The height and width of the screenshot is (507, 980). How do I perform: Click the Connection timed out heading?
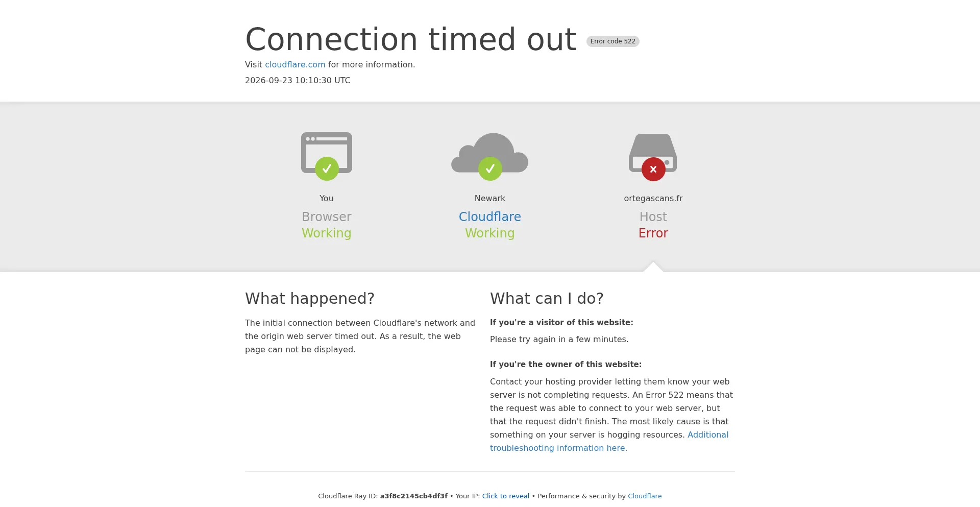[x=411, y=39]
